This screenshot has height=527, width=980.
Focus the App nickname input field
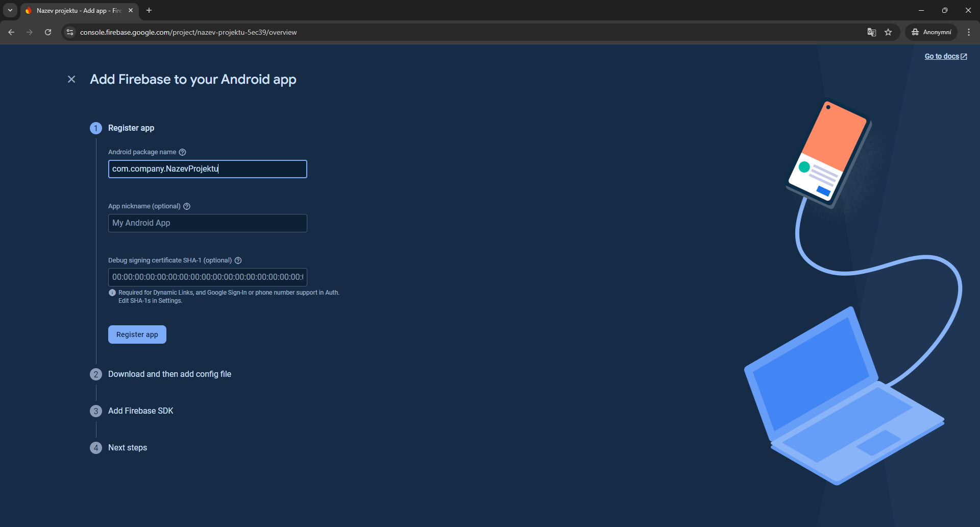[207, 223]
